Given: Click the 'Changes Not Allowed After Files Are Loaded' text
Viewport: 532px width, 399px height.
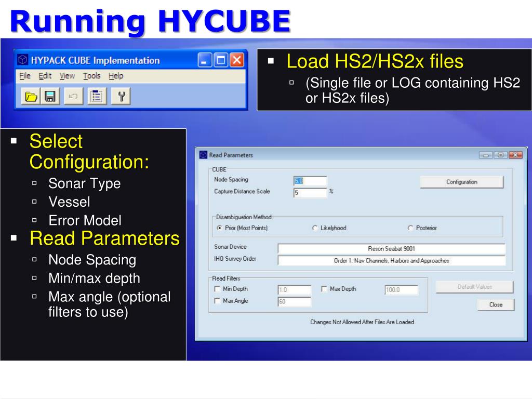Looking at the screenshot, I should (362, 322).
